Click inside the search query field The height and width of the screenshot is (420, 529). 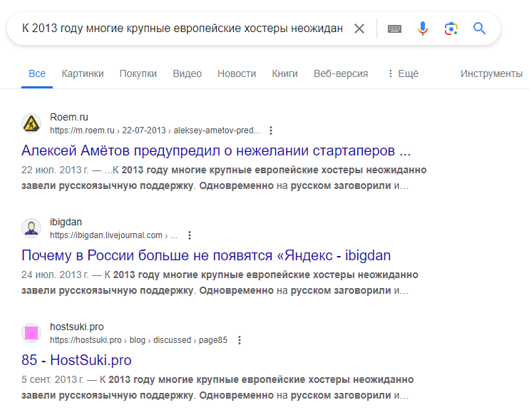coord(183,29)
